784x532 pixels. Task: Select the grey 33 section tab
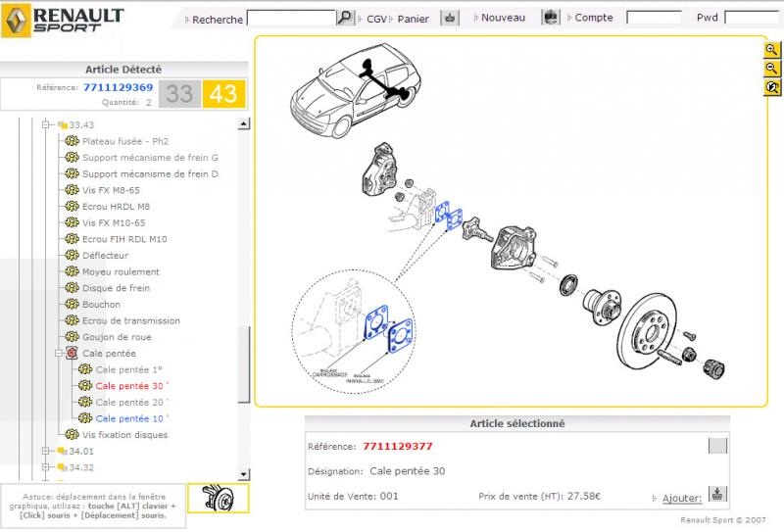[179, 94]
